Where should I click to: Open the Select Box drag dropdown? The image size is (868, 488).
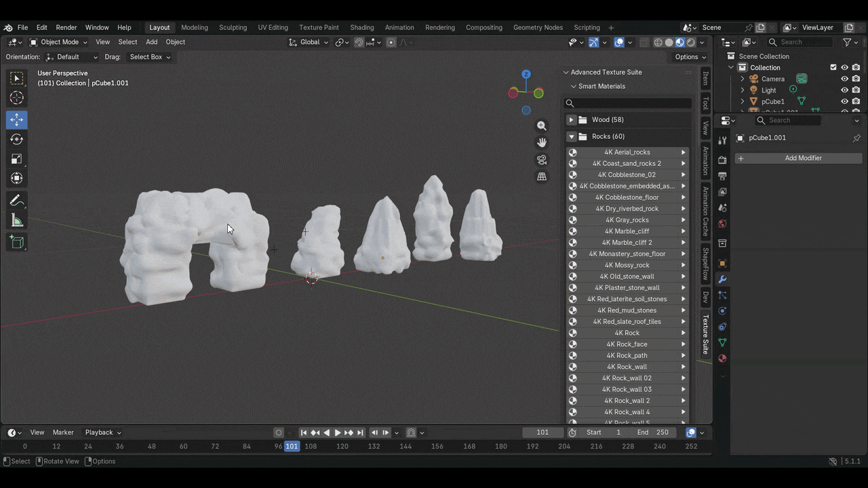pyautogui.click(x=150, y=57)
